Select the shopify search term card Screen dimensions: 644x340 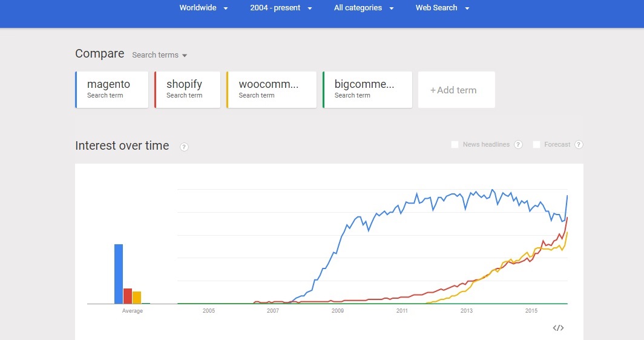click(187, 90)
